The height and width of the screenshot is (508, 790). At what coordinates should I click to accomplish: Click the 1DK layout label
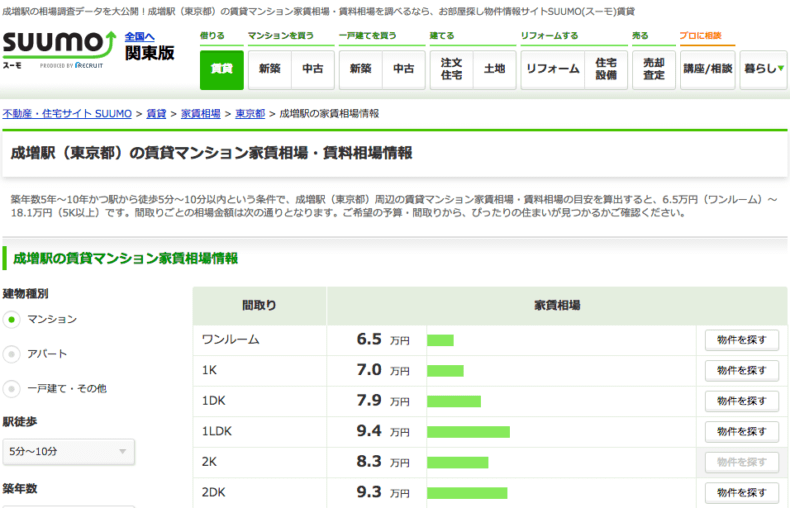(214, 401)
